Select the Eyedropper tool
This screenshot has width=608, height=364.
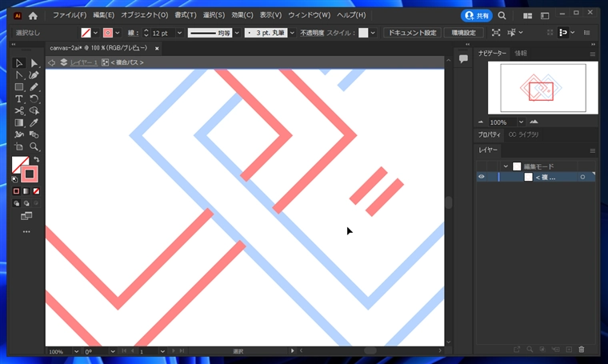(x=34, y=123)
